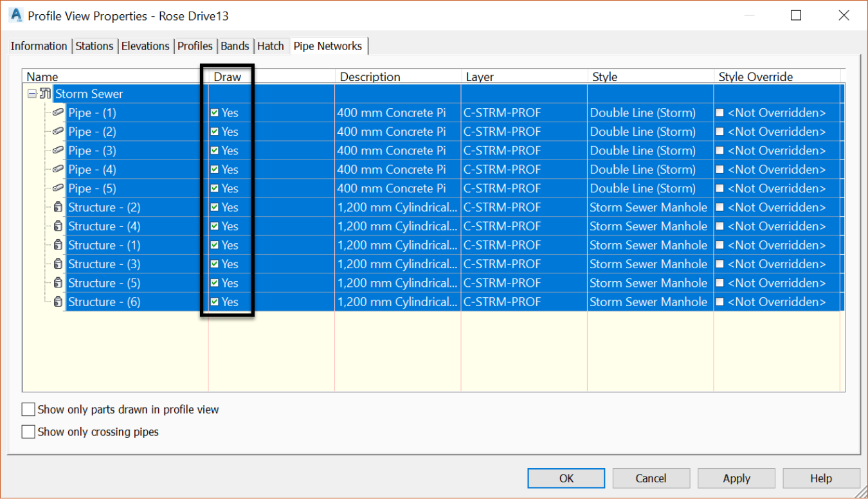Click the structure icon beside Structure - (5)
Screen dimensions: 868x499
pos(58,283)
